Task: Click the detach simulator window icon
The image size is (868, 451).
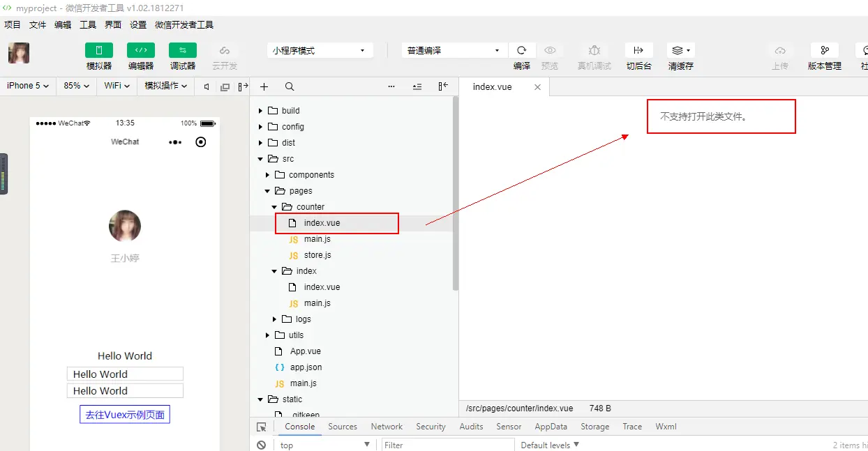Action: pos(225,86)
